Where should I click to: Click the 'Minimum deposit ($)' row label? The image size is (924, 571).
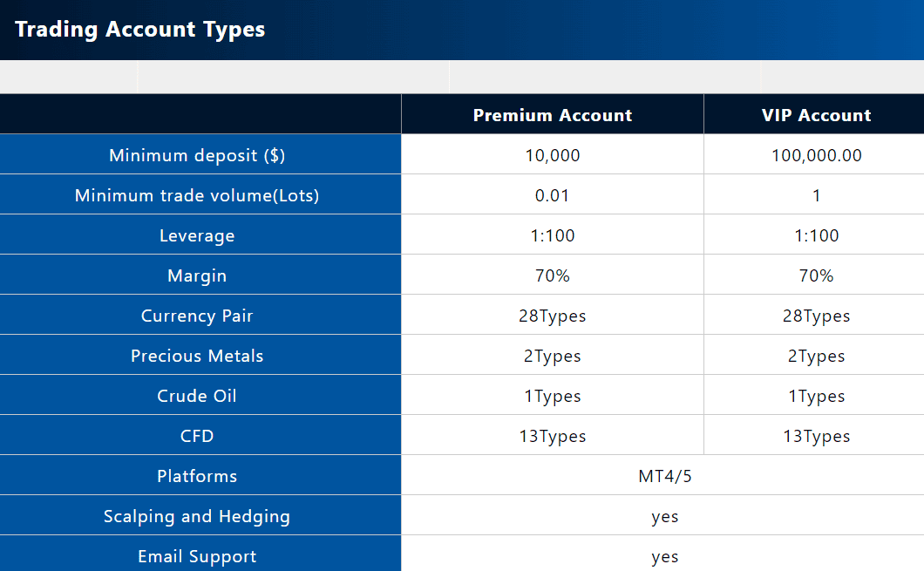click(197, 155)
